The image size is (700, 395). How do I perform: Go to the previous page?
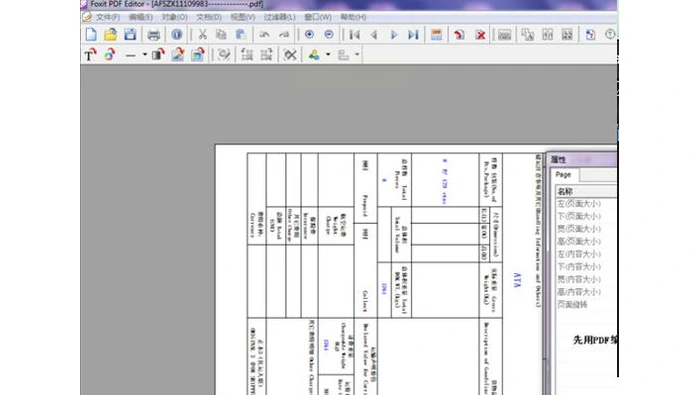[x=374, y=34]
